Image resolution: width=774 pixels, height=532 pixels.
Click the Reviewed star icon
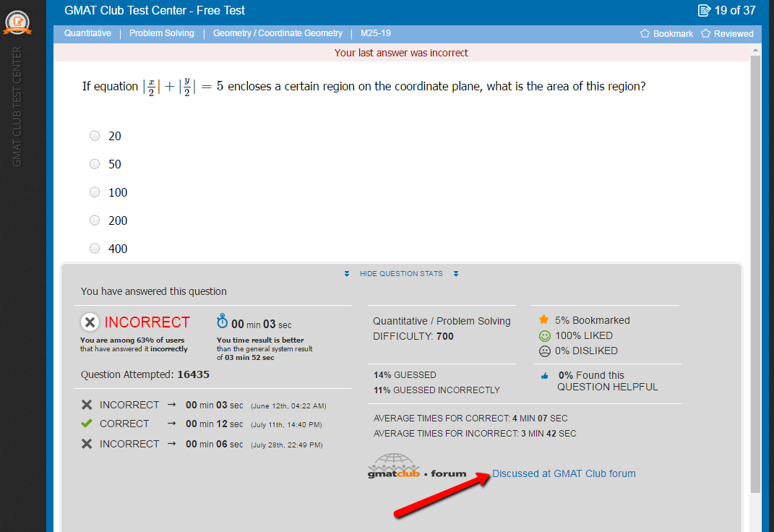pyautogui.click(x=705, y=34)
